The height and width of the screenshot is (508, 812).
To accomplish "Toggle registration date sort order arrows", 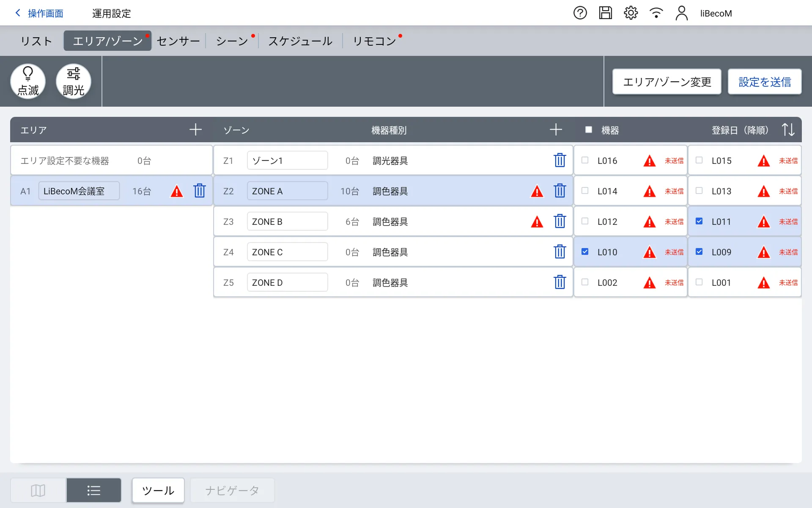I will pos(788,130).
